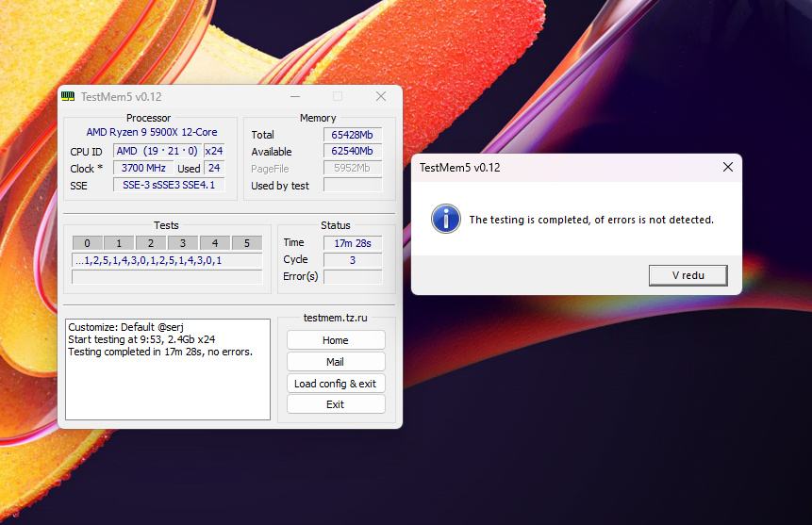Click the log line Testing completed in 17m 28s
Image resolution: width=812 pixels, height=525 pixels.
(160, 352)
